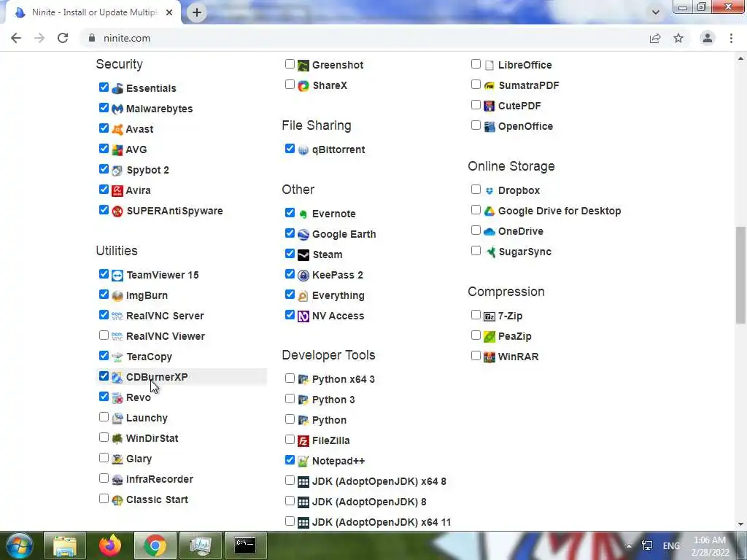
Task: Check the Python x64 3 checkbox
Action: 290,378
